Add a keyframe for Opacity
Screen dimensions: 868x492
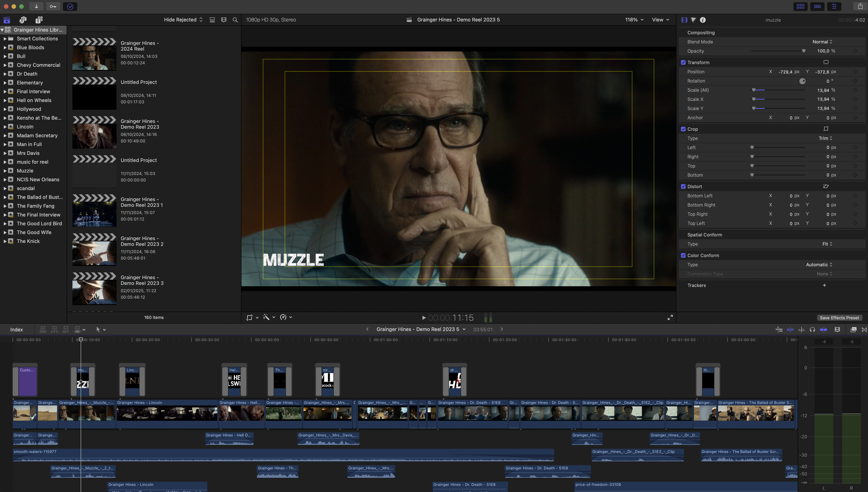click(x=855, y=51)
